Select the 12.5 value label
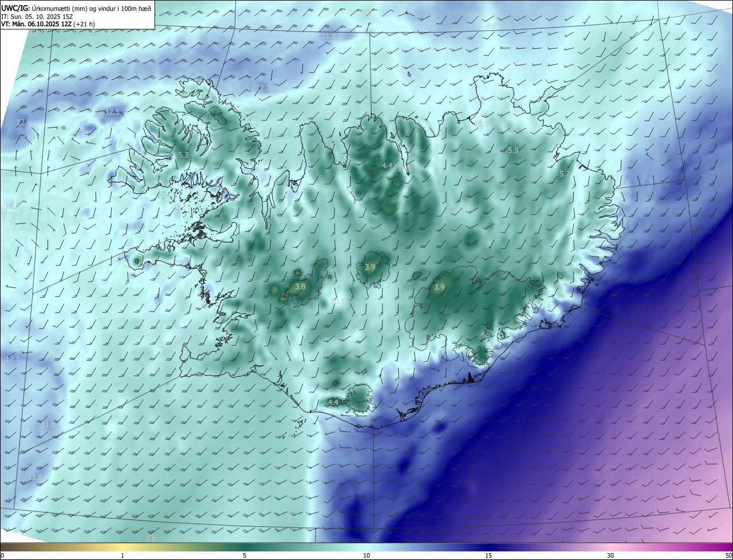This screenshot has width=733, height=560. (x=112, y=112)
